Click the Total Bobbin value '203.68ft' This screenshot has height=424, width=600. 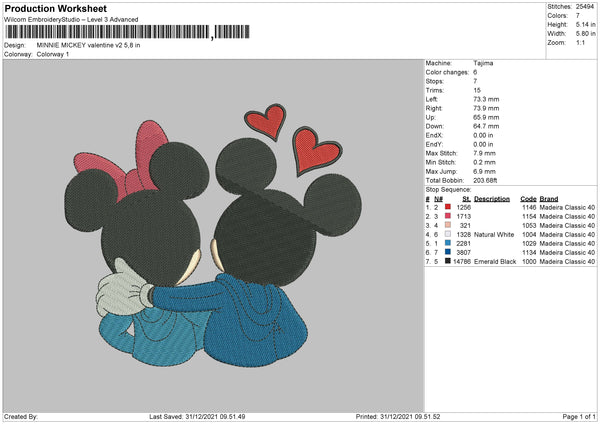(485, 181)
